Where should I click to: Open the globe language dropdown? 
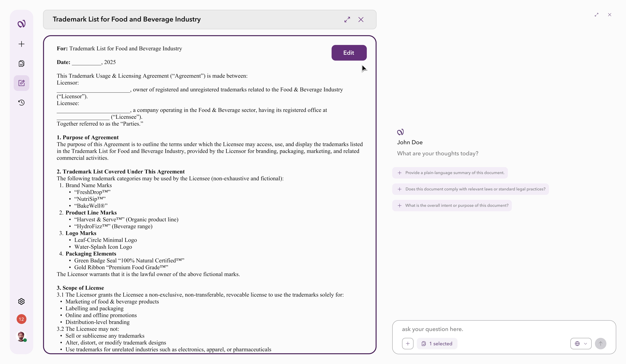pyautogui.click(x=581, y=344)
